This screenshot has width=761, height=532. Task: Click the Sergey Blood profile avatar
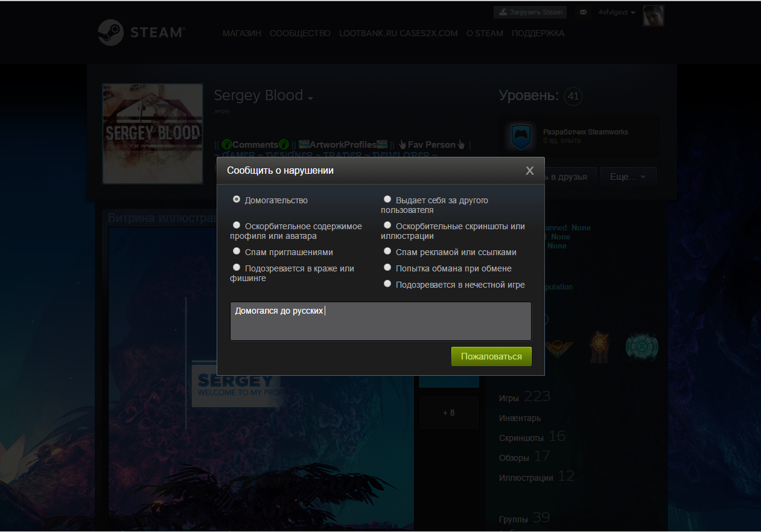pos(153,134)
